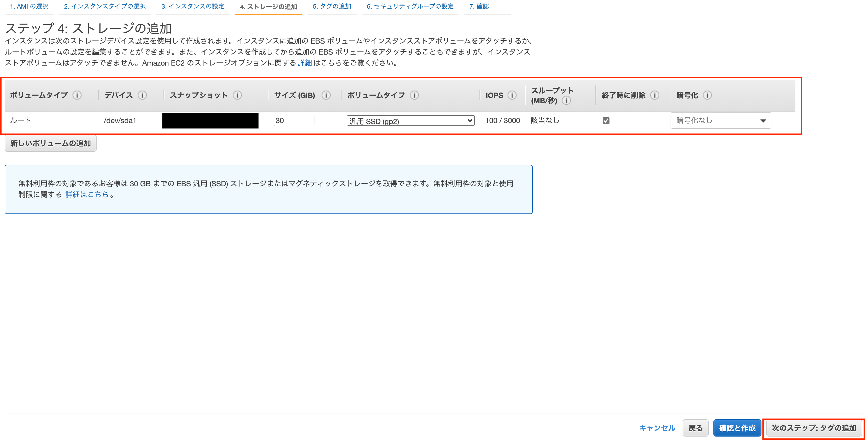This screenshot has width=868, height=441.
Task: Open the サイズ (GiB) info icon
Action: [326, 95]
